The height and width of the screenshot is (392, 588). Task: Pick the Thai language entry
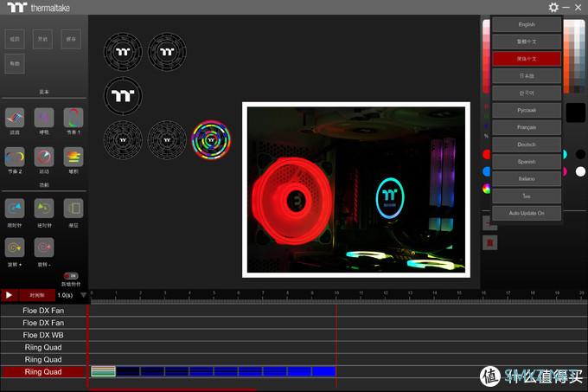point(527,196)
